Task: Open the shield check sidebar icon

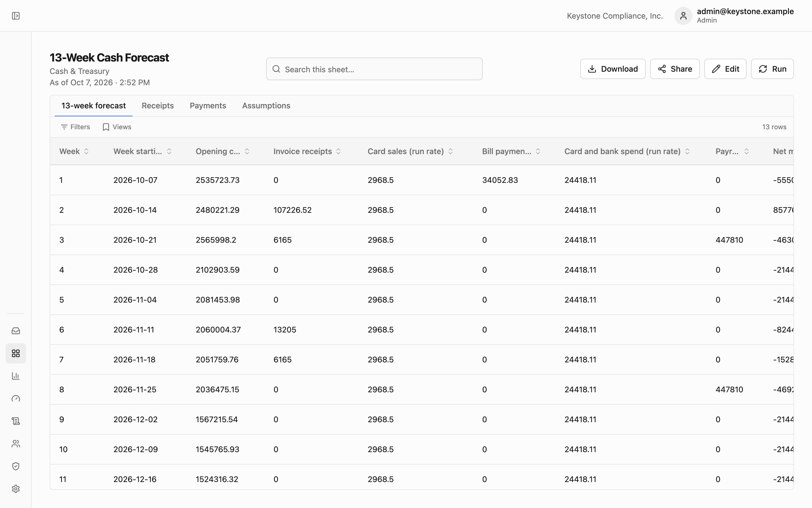Action: click(16, 466)
